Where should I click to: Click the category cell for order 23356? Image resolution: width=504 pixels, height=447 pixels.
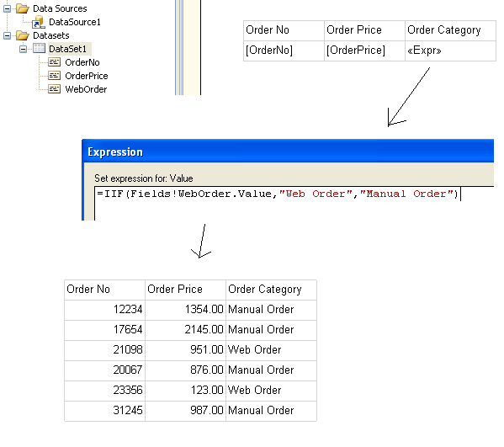(x=271, y=391)
